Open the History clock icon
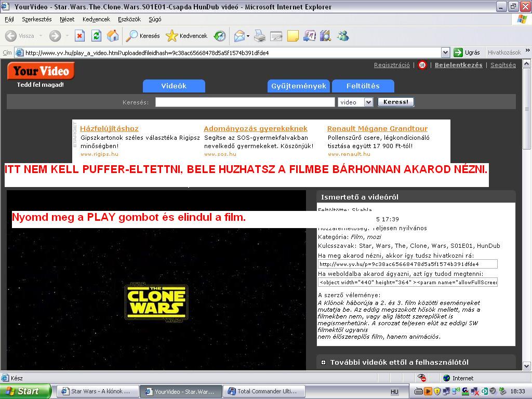 (220, 36)
